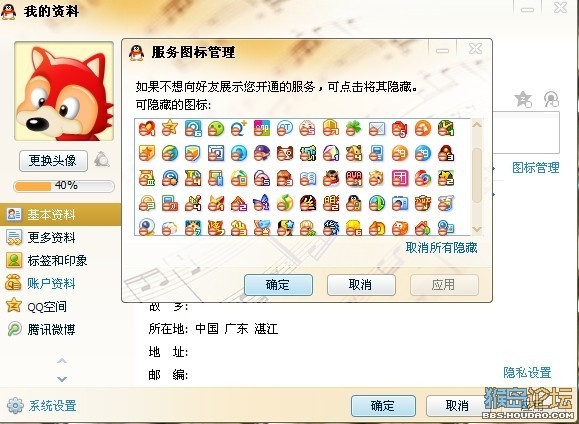The height and width of the screenshot is (424, 579).
Task: Click the sidebar down chevron below 腾讯微博
Action: tap(62, 379)
